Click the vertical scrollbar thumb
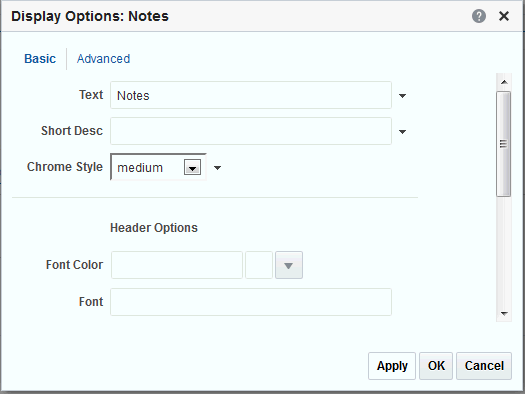Screen dimensions: 525x394 click(504, 144)
